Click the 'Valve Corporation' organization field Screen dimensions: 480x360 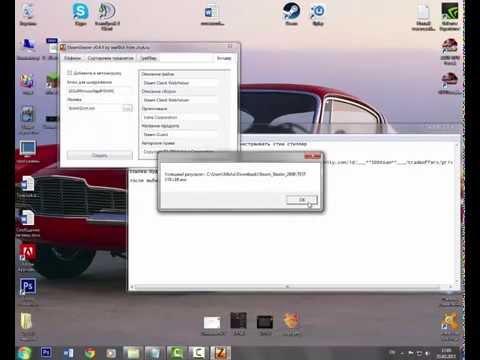[180, 117]
